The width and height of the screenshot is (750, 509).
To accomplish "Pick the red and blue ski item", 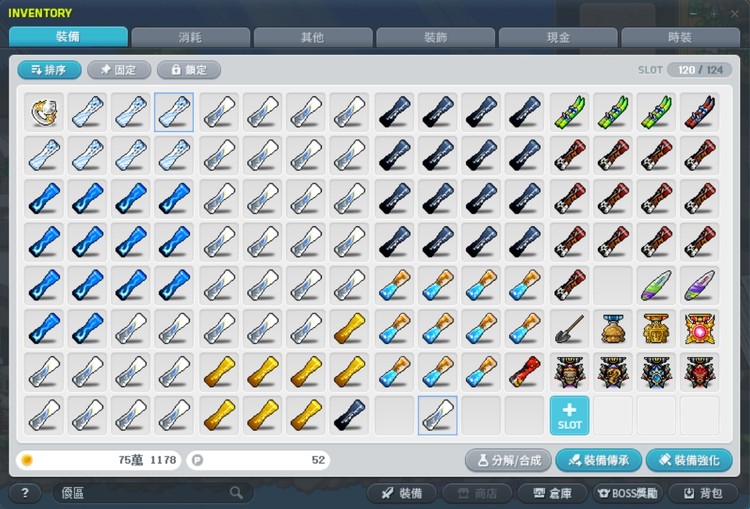I will 699,112.
